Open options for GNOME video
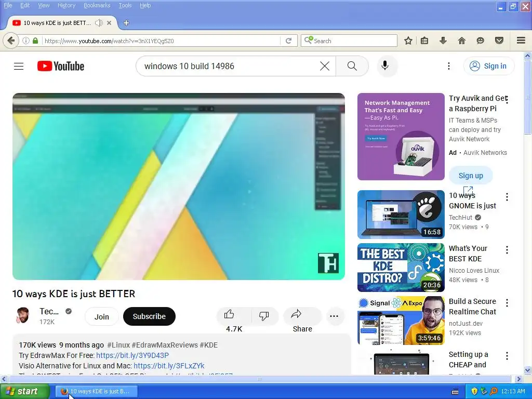 click(x=507, y=197)
